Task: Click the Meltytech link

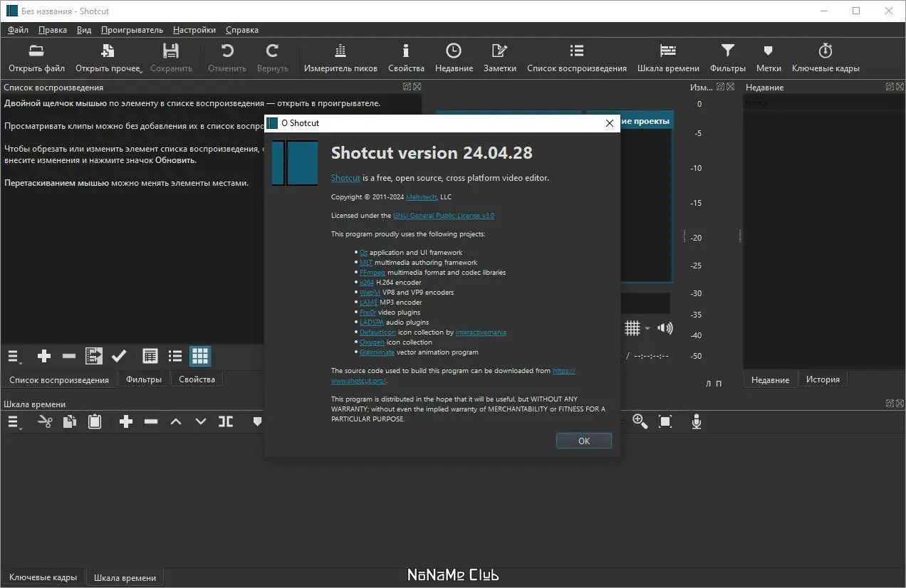Action: (422, 196)
